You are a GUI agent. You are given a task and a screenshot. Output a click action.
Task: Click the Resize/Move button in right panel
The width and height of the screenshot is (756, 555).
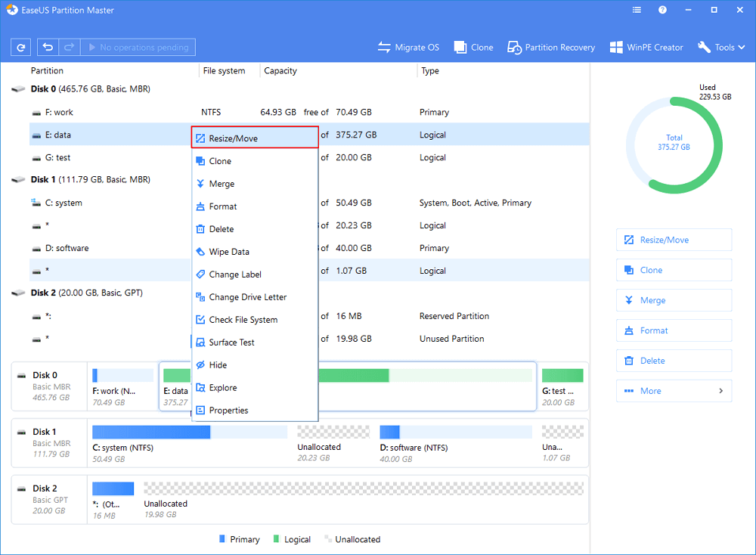674,240
